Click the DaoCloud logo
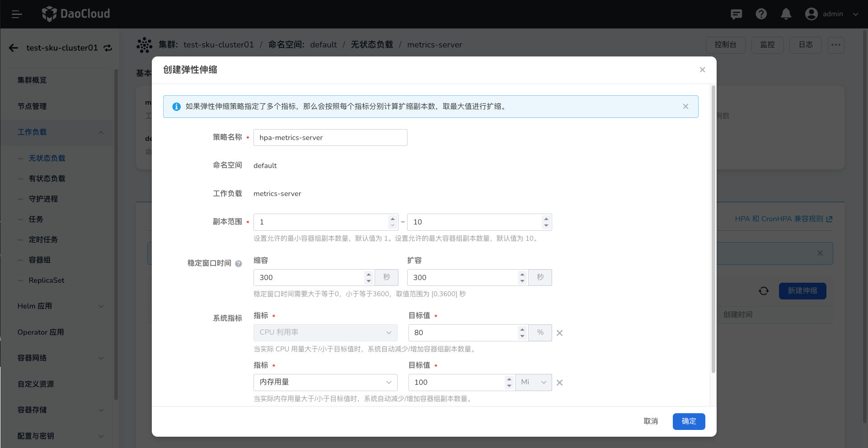This screenshot has width=868, height=448. coord(75,14)
